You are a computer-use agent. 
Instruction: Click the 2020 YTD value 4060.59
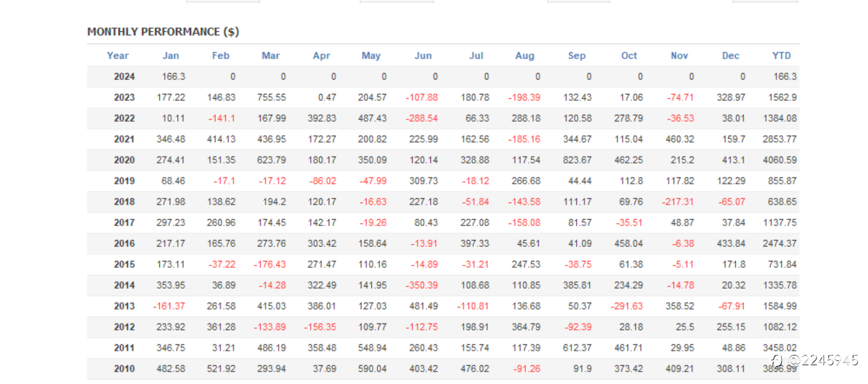[779, 160]
